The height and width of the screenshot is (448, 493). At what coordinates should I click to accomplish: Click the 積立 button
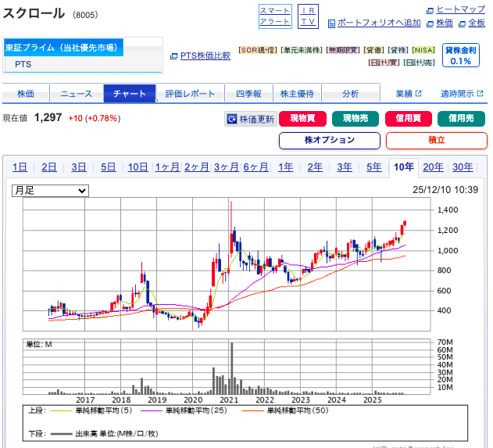[436, 141]
